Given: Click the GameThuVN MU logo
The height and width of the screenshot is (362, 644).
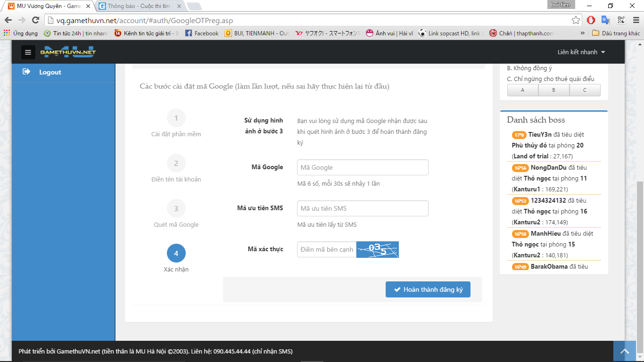Looking at the screenshot, I should [68, 52].
